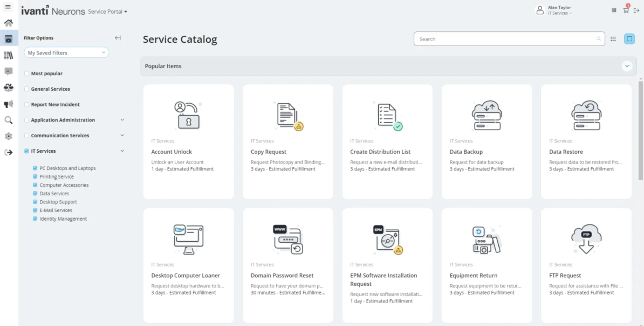The width and height of the screenshot is (644, 326).
Task: Open the My Saved Filters dropdown
Action: tap(66, 53)
